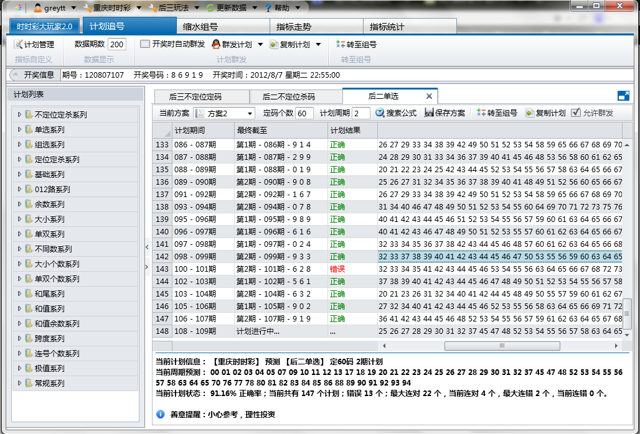The height and width of the screenshot is (434, 640).
Task: Click the 计划管理 toolbar icon
Action: point(20,45)
